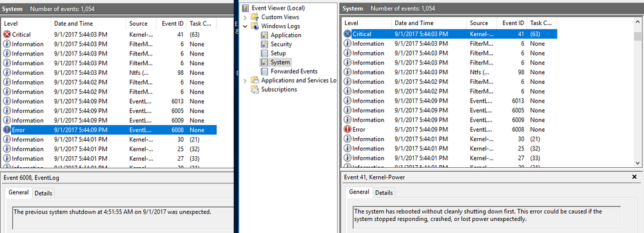Select the Security log tree item
The height and width of the screenshot is (233, 644).
click(x=281, y=44)
